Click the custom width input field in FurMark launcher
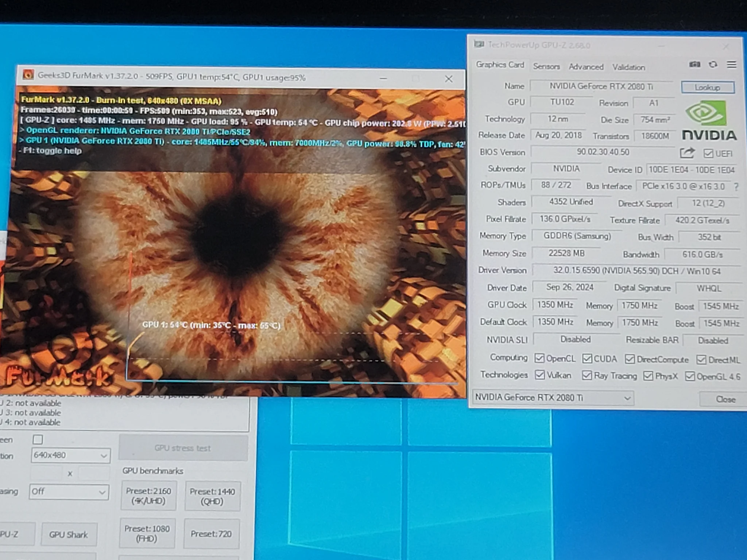The height and width of the screenshot is (560, 747). click(x=46, y=473)
